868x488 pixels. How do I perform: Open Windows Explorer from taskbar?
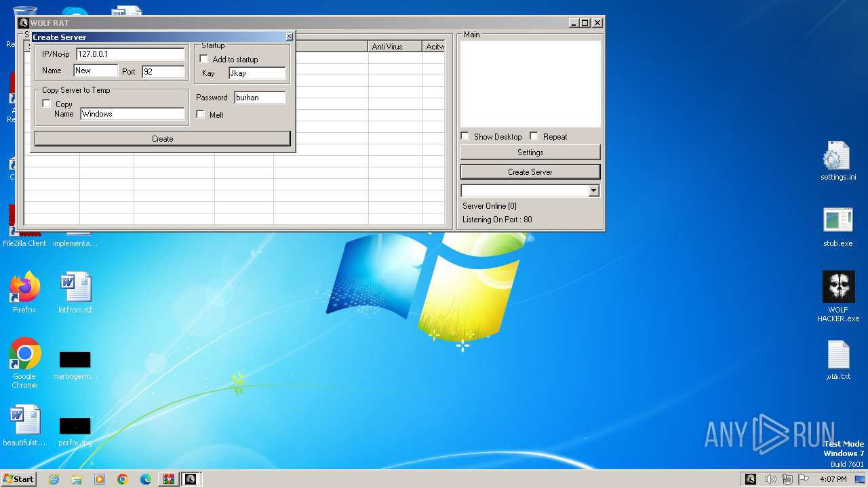[77, 479]
